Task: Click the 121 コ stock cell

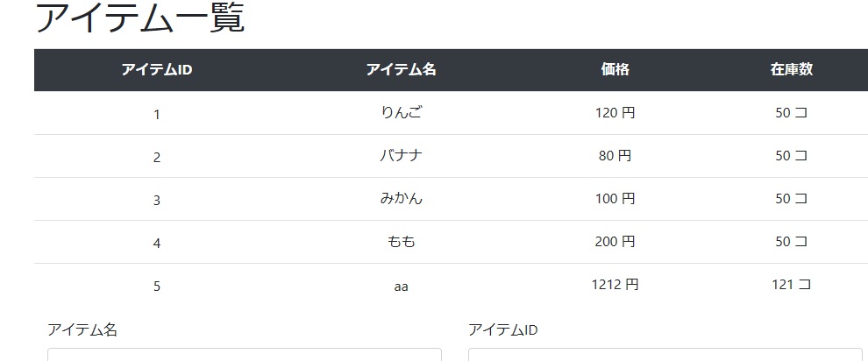Action: tap(792, 285)
